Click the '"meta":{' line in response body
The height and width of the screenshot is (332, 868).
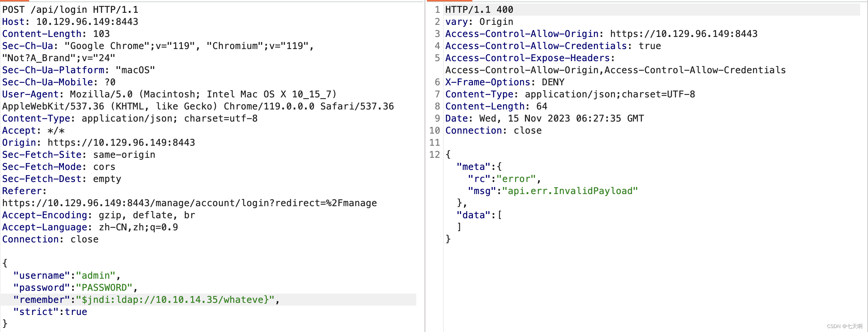[x=479, y=167]
